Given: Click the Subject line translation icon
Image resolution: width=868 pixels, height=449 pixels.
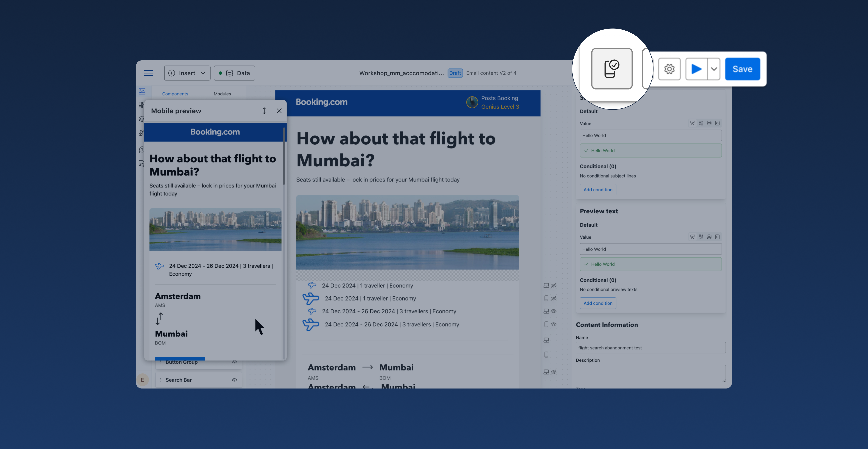Looking at the screenshot, I should coord(701,123).
